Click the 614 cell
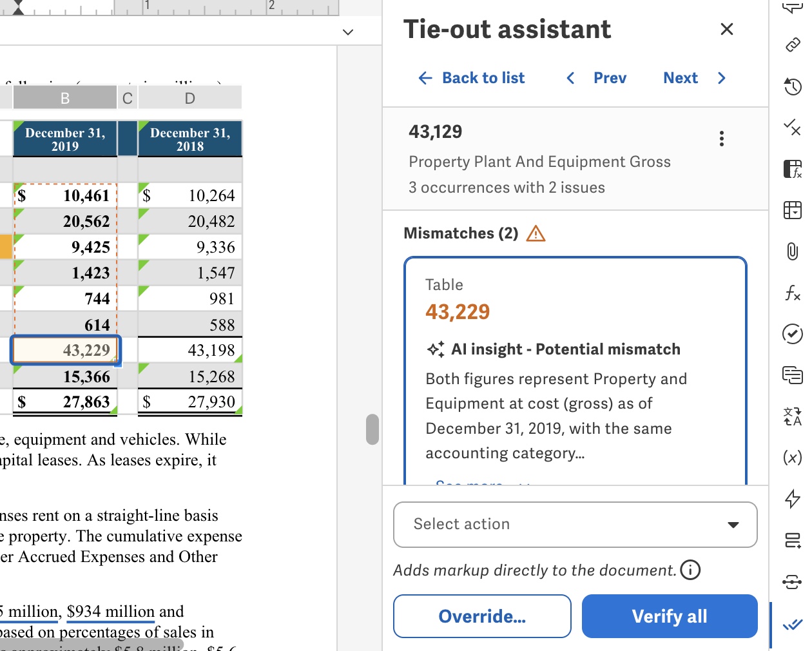Viewport: 812px width, 651px height. 65,324
